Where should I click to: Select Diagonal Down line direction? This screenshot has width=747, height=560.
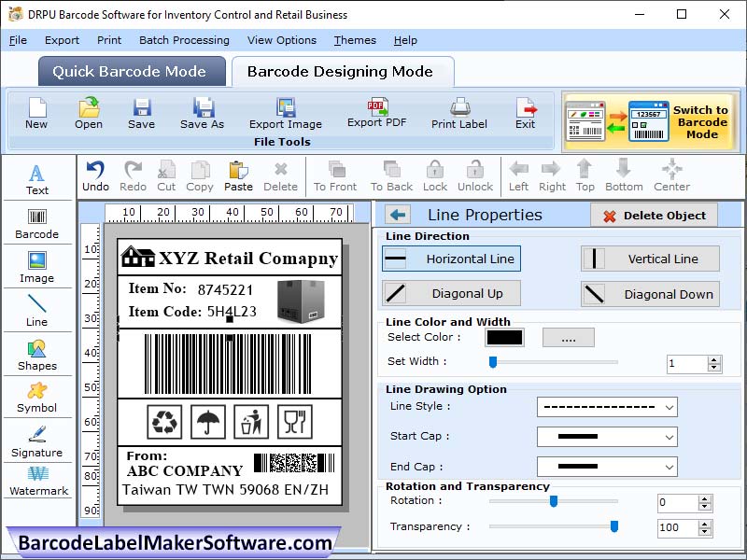pos(650,294)
